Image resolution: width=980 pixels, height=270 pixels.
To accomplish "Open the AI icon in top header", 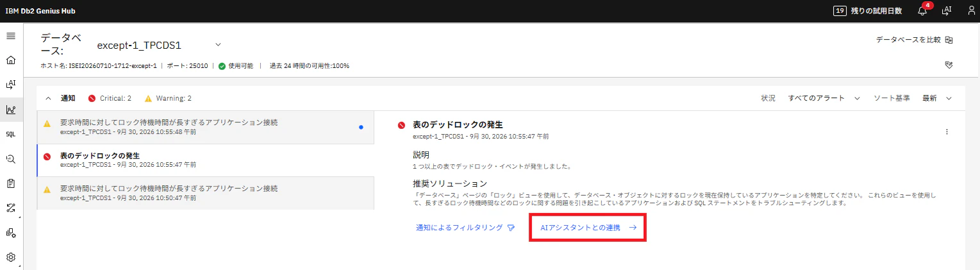I will coord(946,10).
